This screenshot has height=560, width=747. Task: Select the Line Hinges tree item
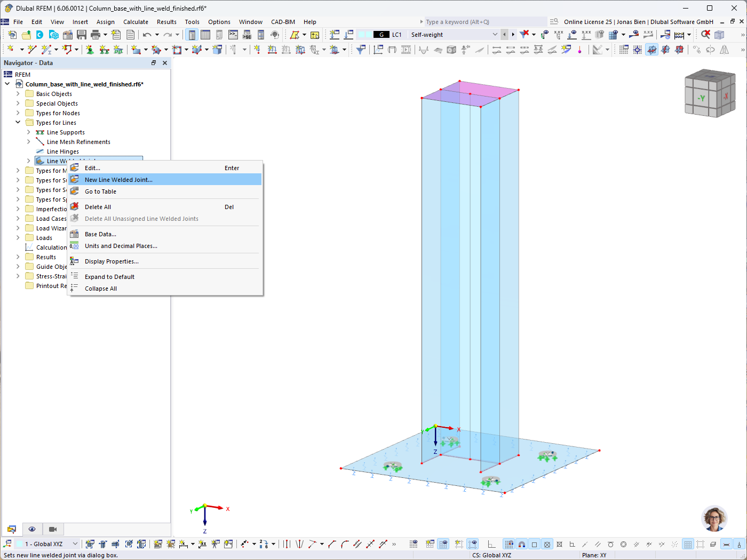click(62, 151)
